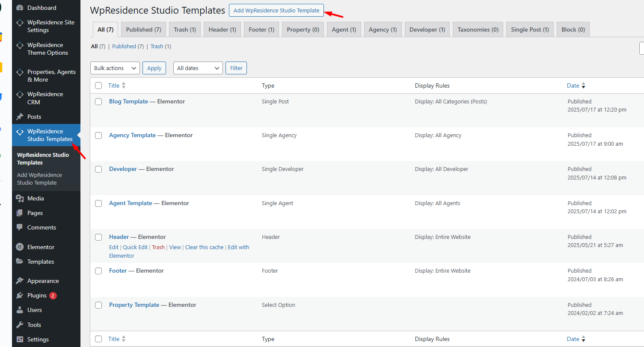
Task: Switch to the Block (0) tab
Action: click(573, 29)
